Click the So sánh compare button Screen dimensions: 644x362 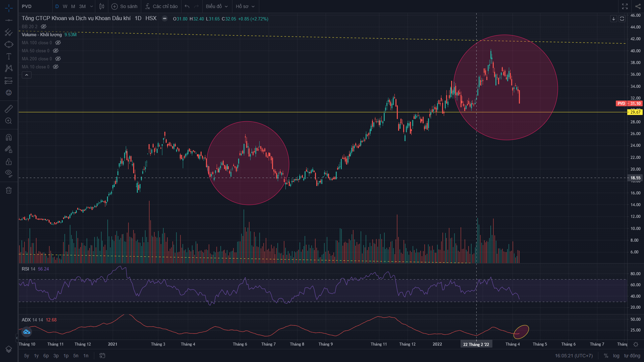(x=124, y=6)
